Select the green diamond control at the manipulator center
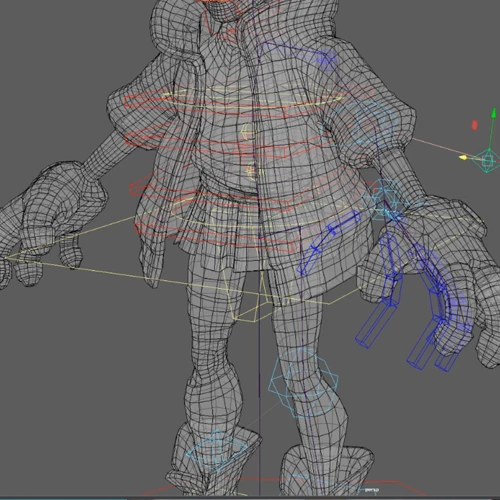The image size is (500, 500). 486,161
